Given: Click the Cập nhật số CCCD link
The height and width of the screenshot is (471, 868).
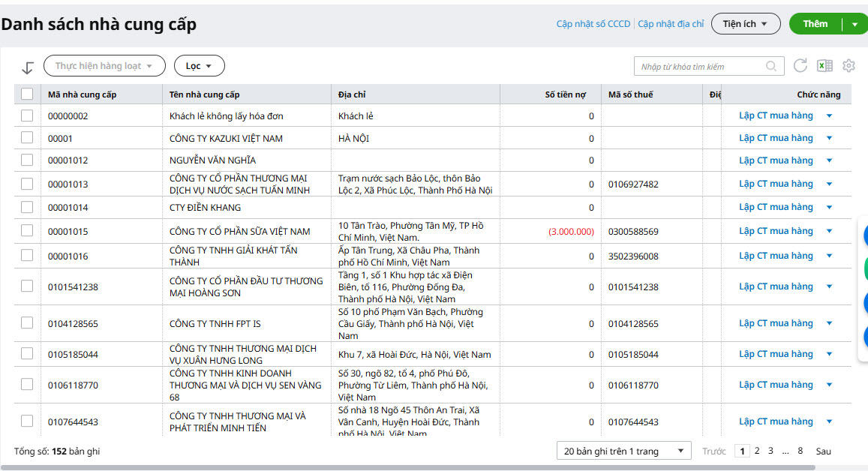Looking at the screenshot, I should tap(593, 24).
